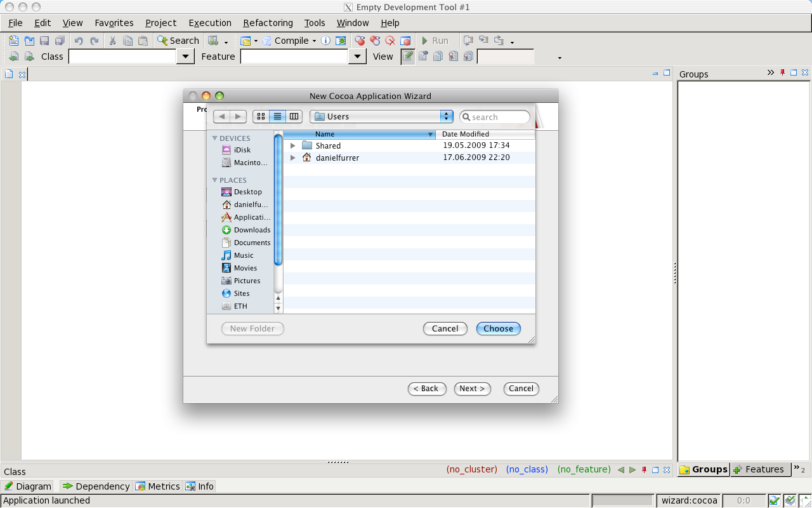Click the Save All icon

[x=60, y=41]
